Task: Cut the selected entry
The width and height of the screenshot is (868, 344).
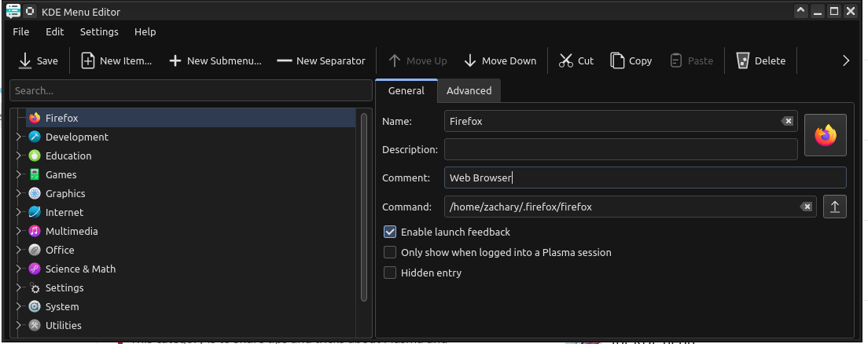Action: pyautogui.click(x=576, y=60)
